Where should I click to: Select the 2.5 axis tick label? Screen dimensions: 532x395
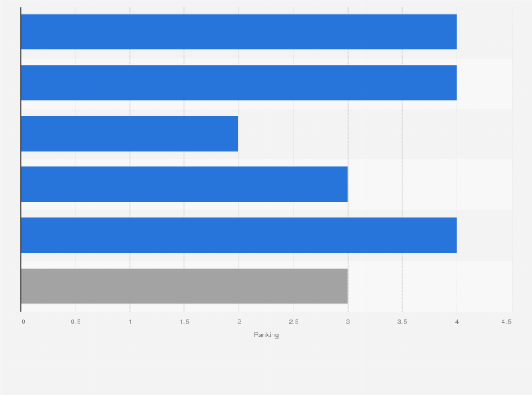(x=294, y=322)
